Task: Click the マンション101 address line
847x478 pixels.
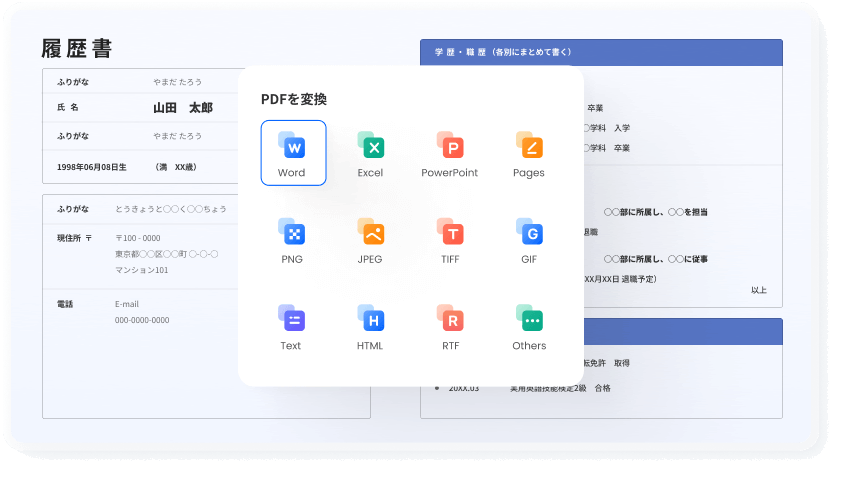Action: coord(142,270)
